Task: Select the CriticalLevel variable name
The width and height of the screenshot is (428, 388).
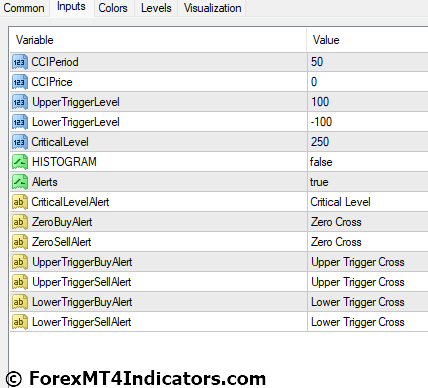Action: 60,142
